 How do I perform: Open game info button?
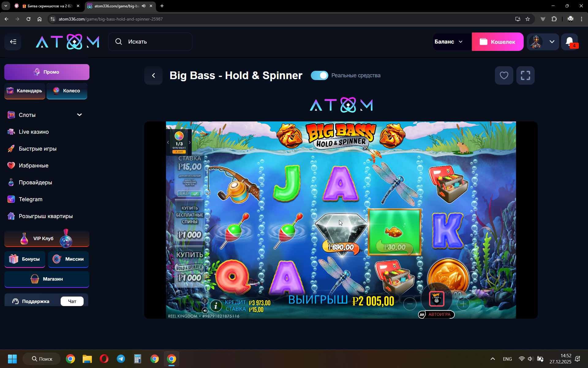(x=216, y=305)
